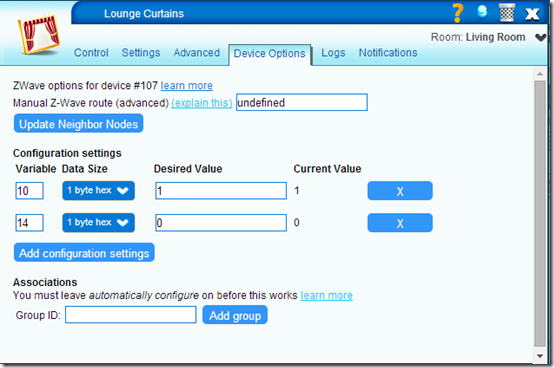Remove variable 14 with X button

coord(400,222)
